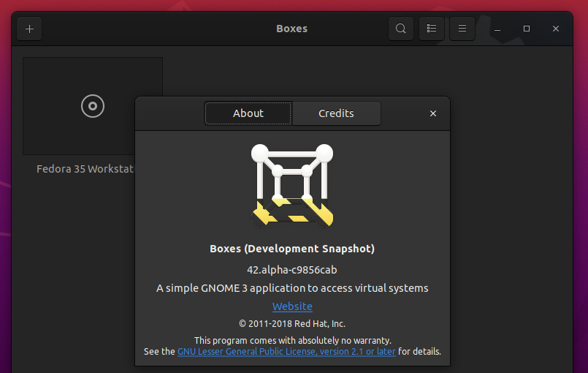
Task: Open the hamburger menu in Boxes
Action: (x=462, y=29)
